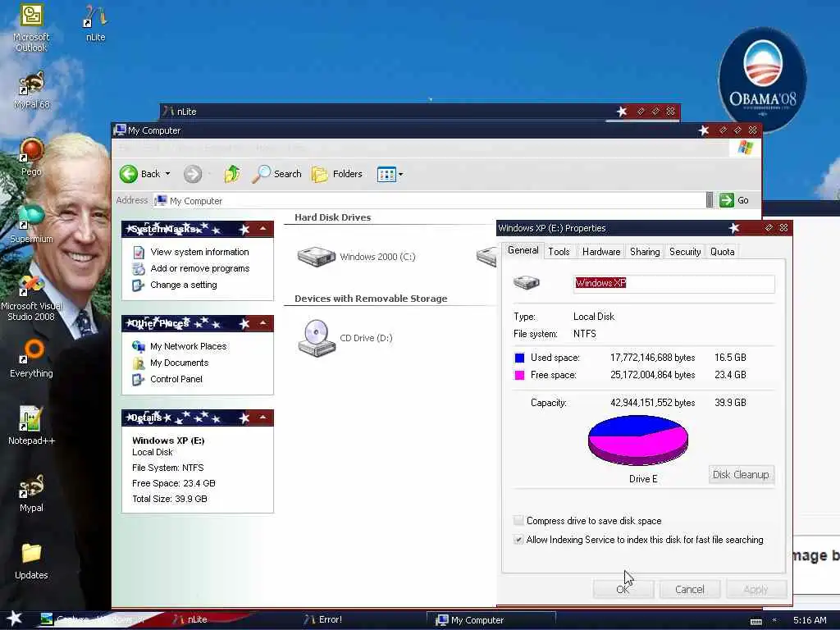Click the star Start button on taskbar

click(x=15, y=619)
